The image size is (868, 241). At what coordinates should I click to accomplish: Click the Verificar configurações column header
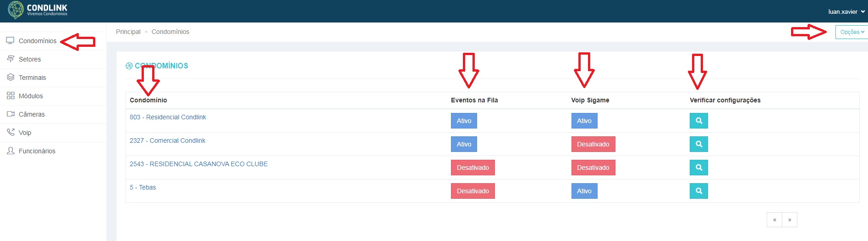(x=725, y=100)
